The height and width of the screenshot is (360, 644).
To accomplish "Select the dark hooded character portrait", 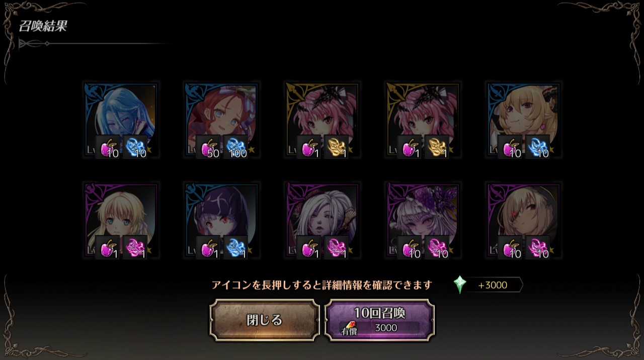I will 221,221.
